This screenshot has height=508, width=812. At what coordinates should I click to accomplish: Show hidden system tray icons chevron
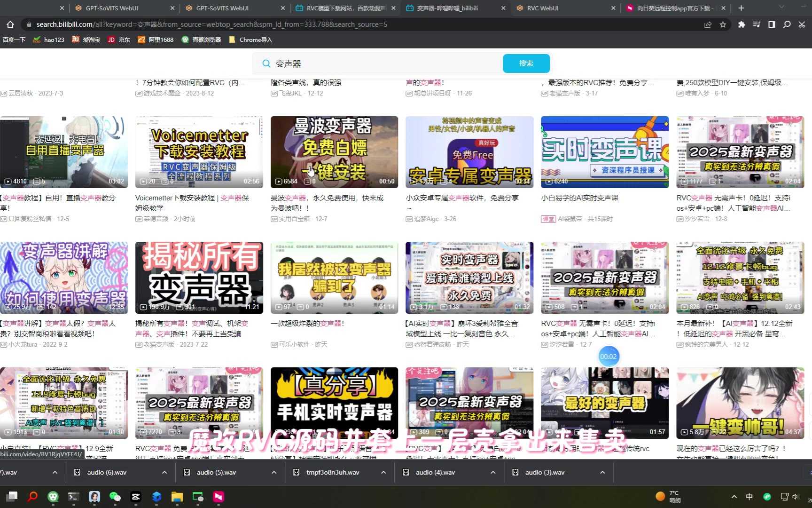(x=734, y=496)
